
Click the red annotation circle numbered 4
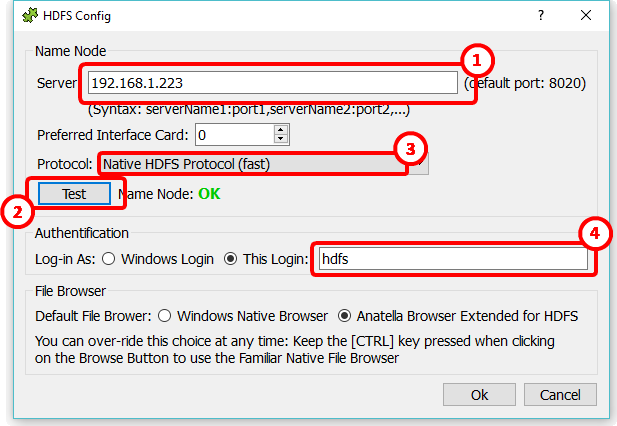coord(595,233)
